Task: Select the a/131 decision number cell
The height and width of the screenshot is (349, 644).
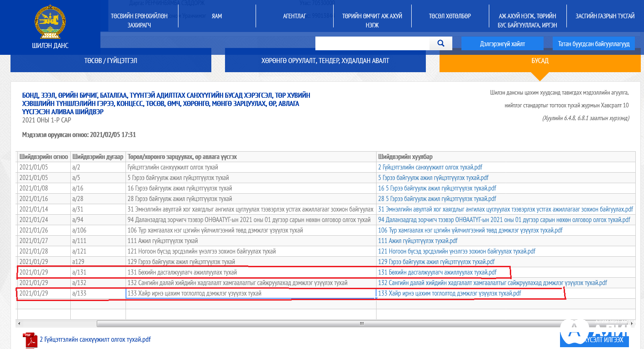Action: point(98,272)
